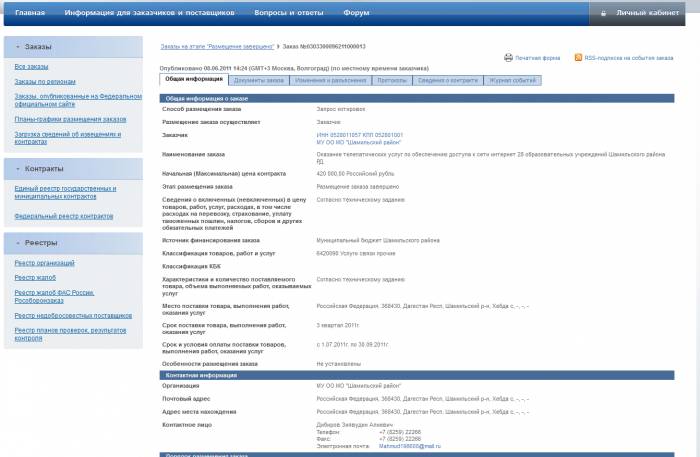Follow the breadcrumb link Заказы на этапе Размещение завершено
This screenshot has width=700, height=457.
click(x=216, y=47)
